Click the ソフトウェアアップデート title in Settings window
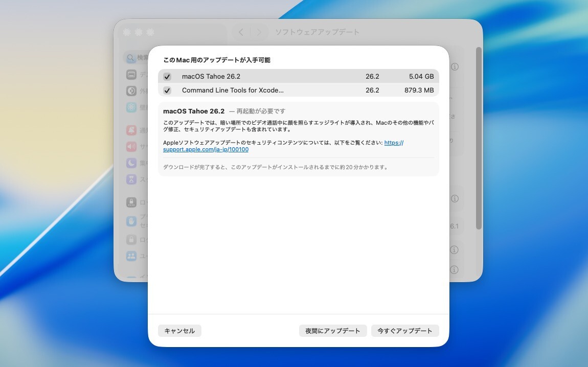This screenshot has height=367, width=588. [x=317, y=32]
